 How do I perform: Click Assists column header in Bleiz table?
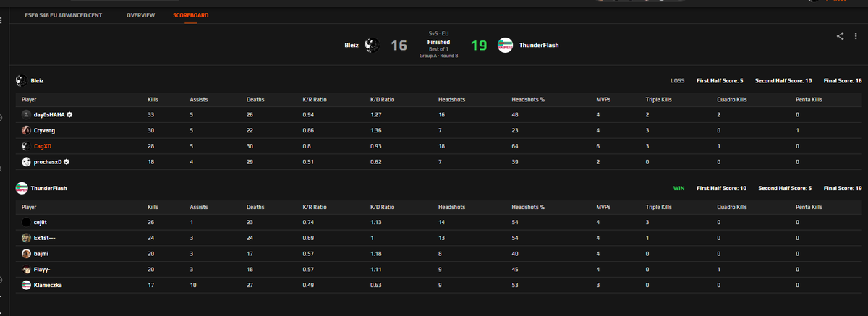coord(199,99)
